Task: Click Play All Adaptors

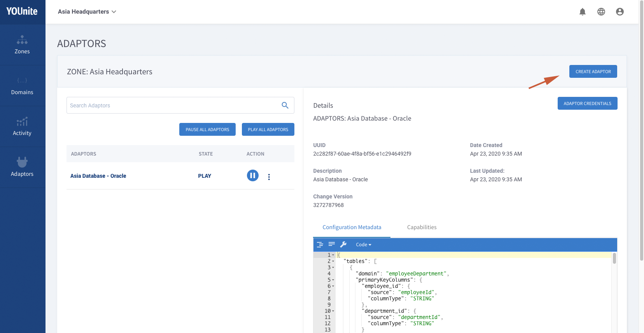Action: [268, 130]
